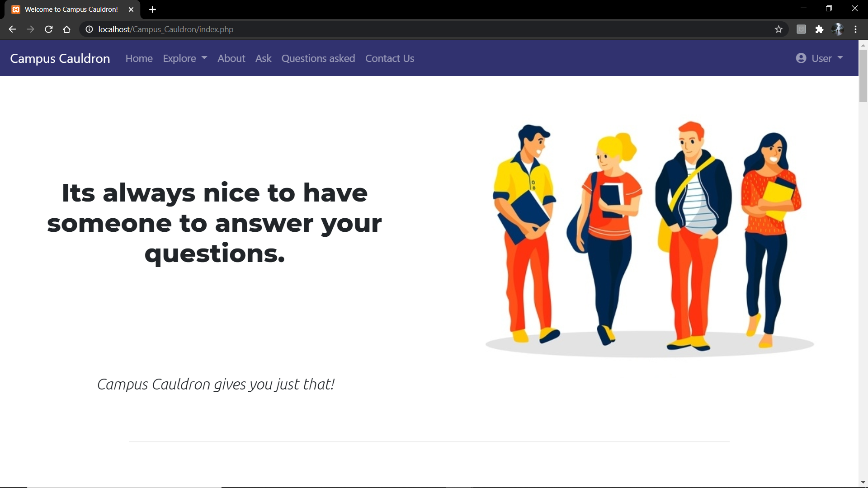Open the extensions puzzle icon
This screenshot has height=488, width=868.
pos(819,29)
